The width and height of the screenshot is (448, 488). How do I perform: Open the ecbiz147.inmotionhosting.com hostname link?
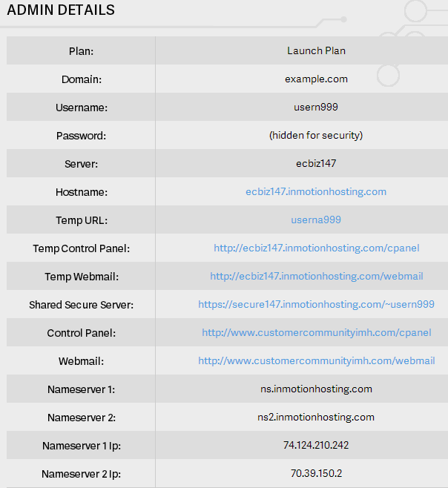point(316,191)
